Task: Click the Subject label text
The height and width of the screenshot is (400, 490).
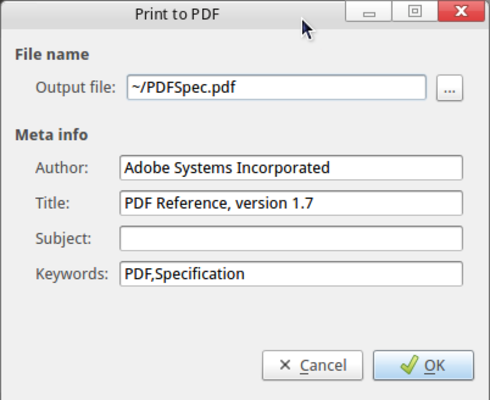Action: 63,239
